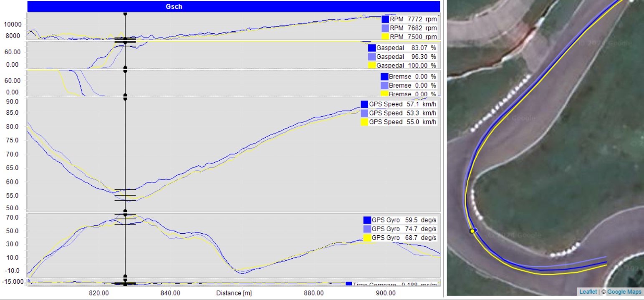Click the yellow Gaspedal 100.00 legend swatch
Viewport: 644px width, 300px height.
(x=372, y=66)
